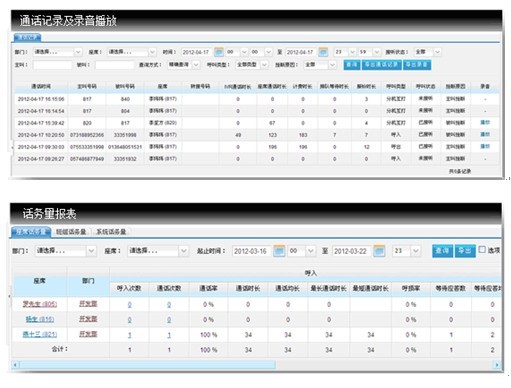Open the 座席 dropdown in 话务量报表
This screenshot has height=388, width=511.
(x=158, y=251)
